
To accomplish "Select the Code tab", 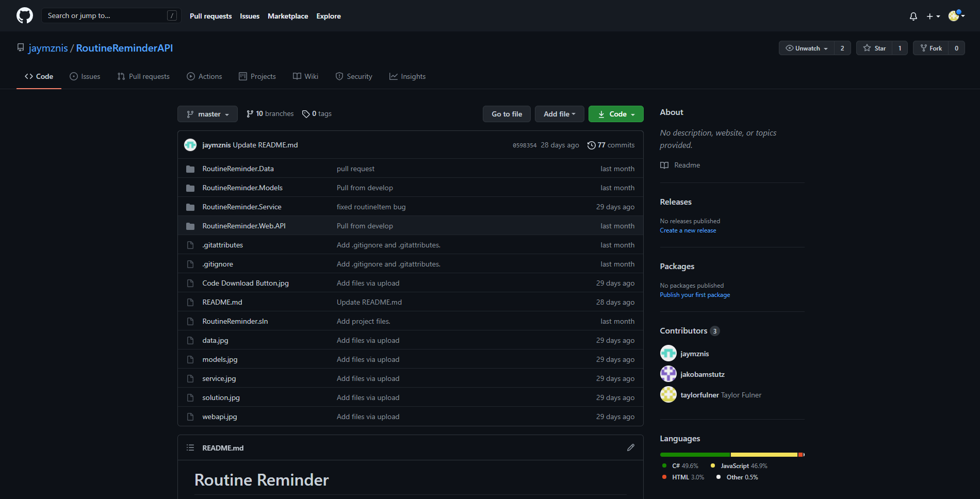I will coord(39,76).
